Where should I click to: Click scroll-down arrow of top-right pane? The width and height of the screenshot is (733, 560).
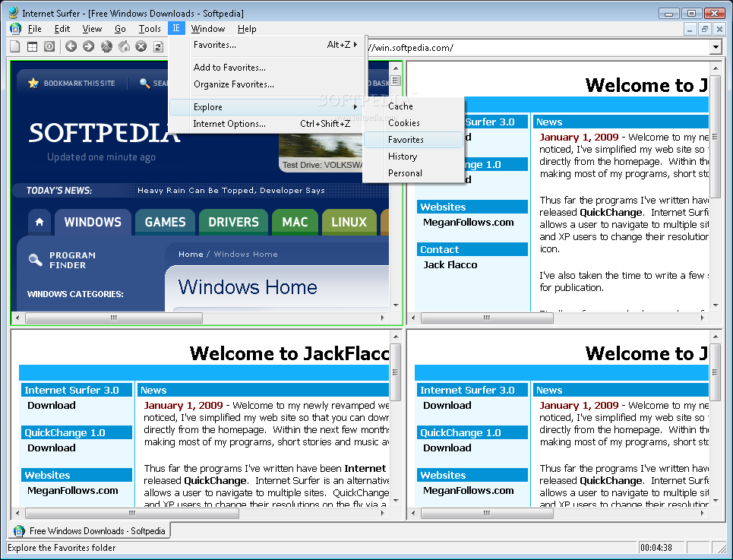pyautogui.click(x=716, y=305)
